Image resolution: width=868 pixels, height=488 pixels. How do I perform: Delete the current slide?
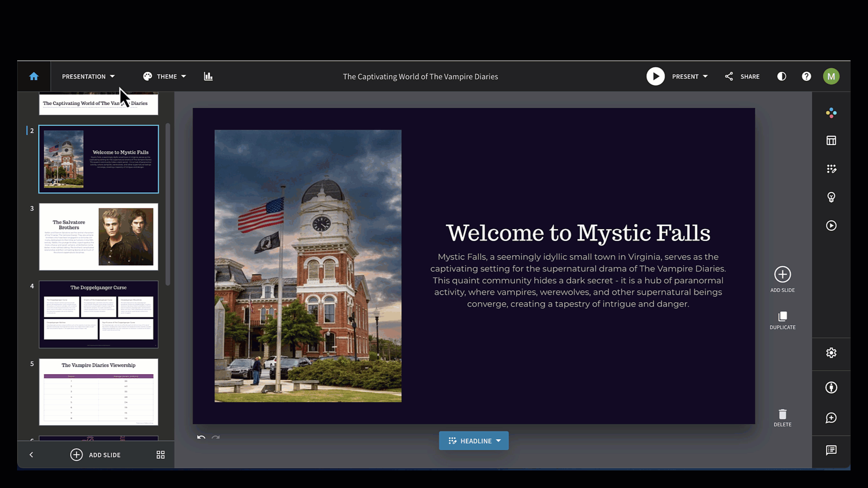coord(783,418)
